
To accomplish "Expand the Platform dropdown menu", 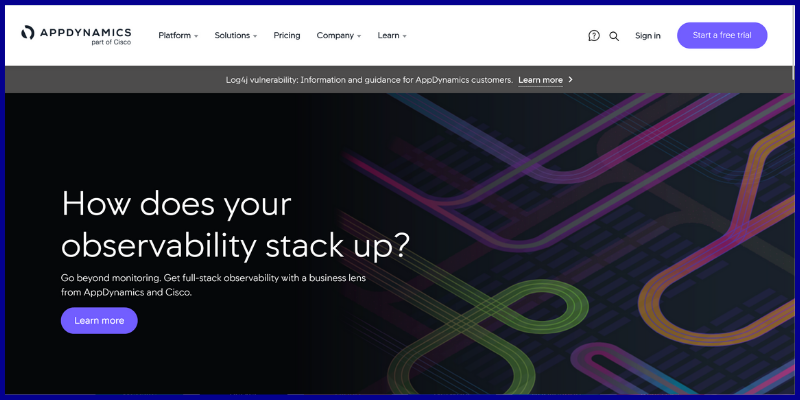I will tap(178, 36).
